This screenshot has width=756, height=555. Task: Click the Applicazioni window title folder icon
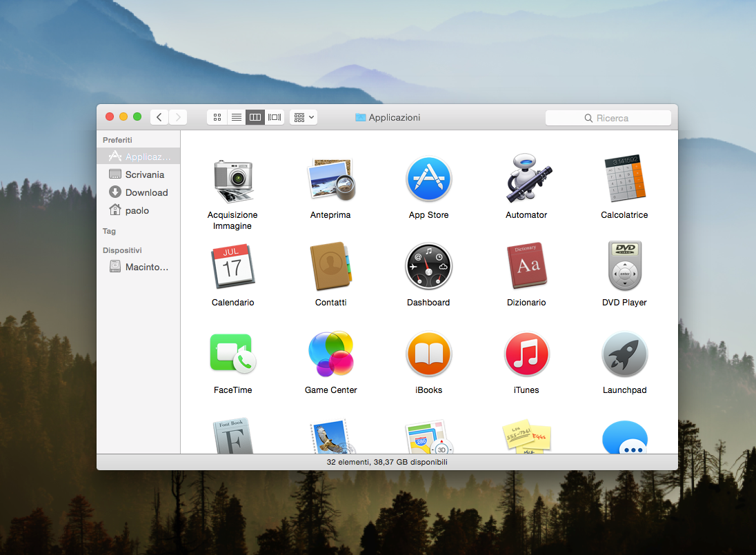tap(361, 117)
